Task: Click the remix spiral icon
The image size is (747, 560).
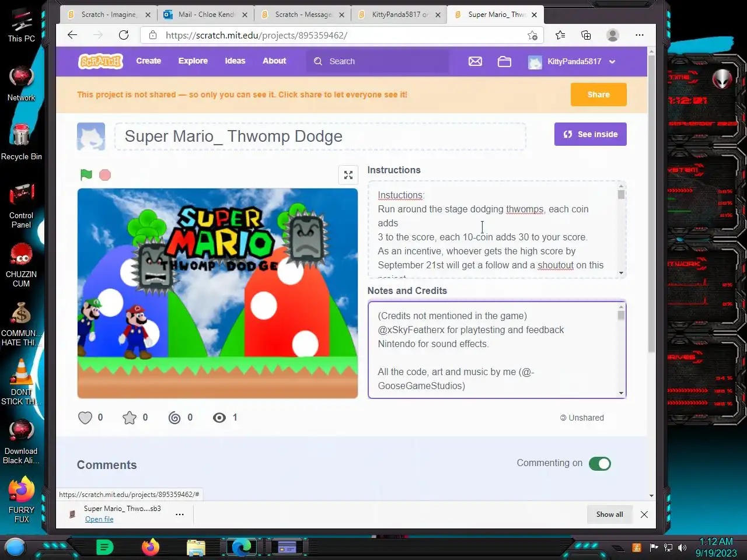Action: tap(174, 418)
